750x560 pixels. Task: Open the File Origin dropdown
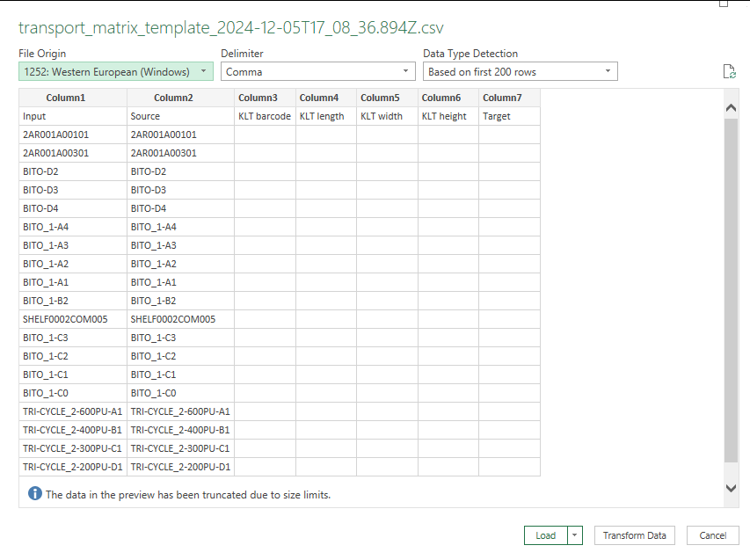(116, 72)
